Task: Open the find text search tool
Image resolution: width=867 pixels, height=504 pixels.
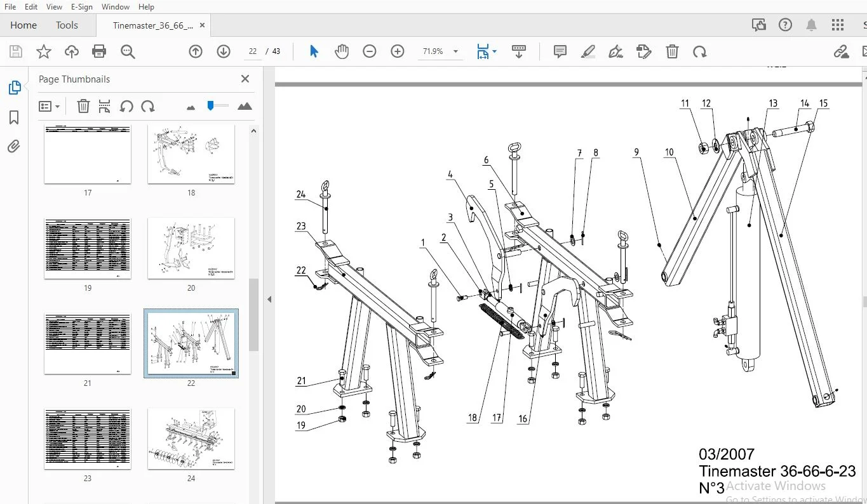Action: (128, 51)
